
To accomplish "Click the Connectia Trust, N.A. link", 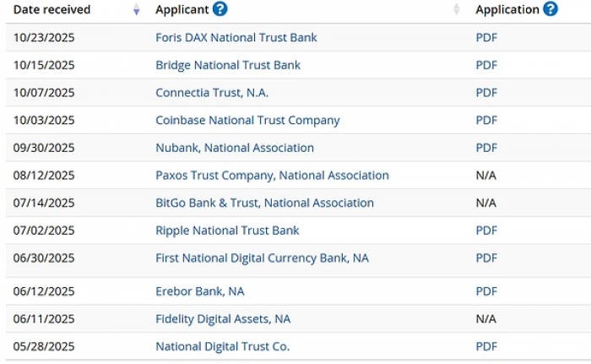I will point(212,93).
